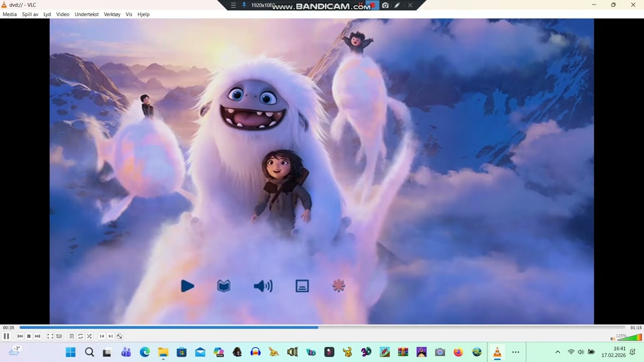This screenshot has height=362, width=644.
Task: Open File Explorer from the taskbar
Action: pos(163,352)
